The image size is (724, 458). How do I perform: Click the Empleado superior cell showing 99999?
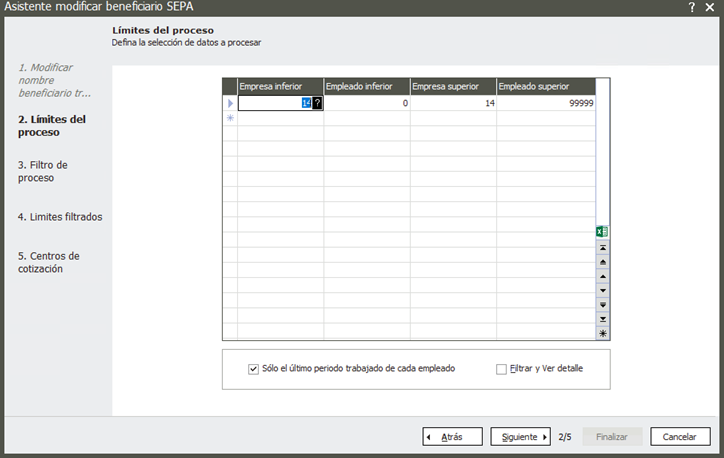click(x=546, y=103)
